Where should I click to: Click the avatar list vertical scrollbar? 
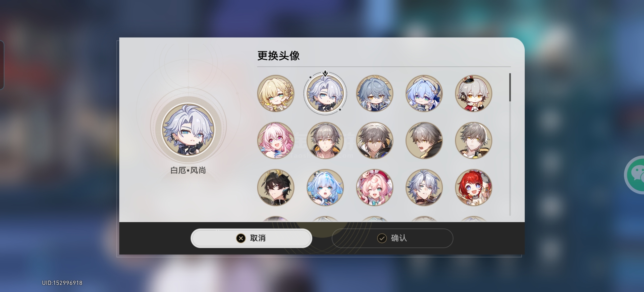coord(510,88)
